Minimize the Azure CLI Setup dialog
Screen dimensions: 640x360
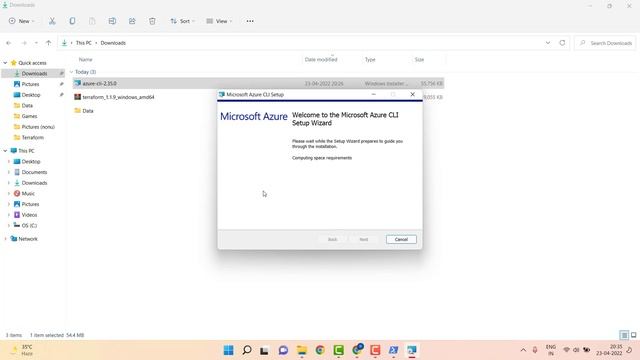click(x=373, y=94)
